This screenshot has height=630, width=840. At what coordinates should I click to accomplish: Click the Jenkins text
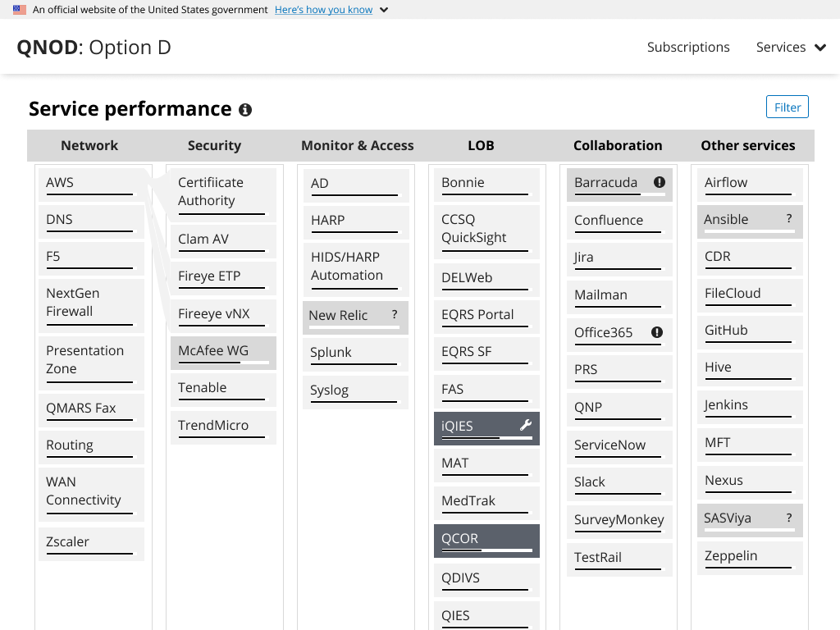(x=726, y=404)
